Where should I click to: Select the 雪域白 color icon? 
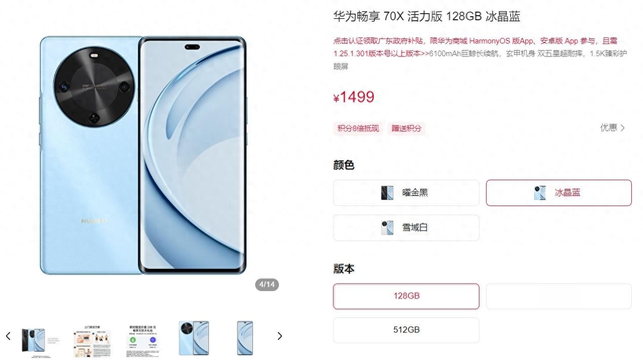point(387,228)
